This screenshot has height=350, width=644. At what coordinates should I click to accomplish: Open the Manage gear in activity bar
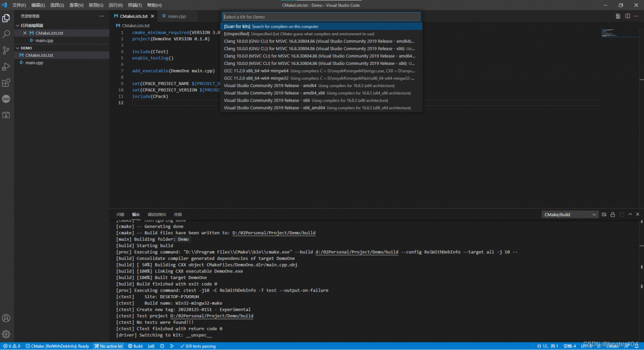pyautogui.click(x=6, y=334)
